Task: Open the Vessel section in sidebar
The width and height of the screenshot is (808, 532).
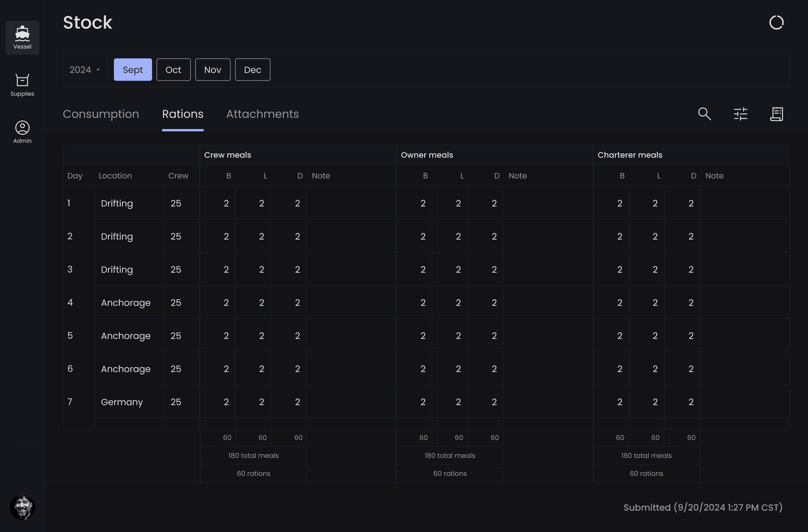Action: [22, 38]
